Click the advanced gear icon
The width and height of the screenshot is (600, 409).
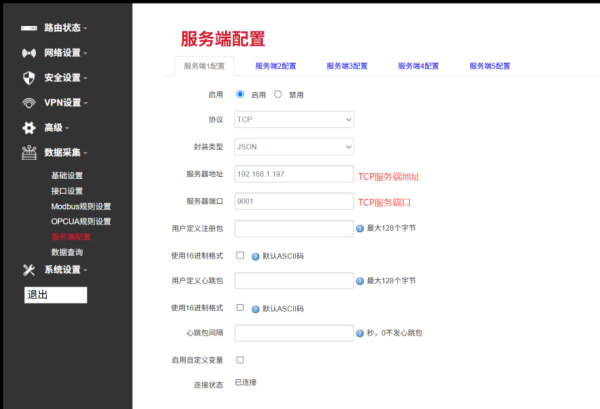pos(29,128)
